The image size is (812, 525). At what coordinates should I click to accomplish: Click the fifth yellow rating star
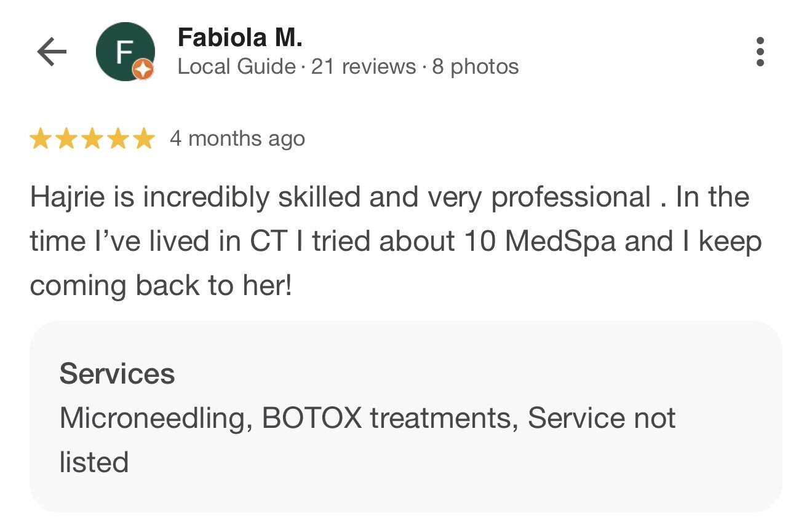[143, 139]
